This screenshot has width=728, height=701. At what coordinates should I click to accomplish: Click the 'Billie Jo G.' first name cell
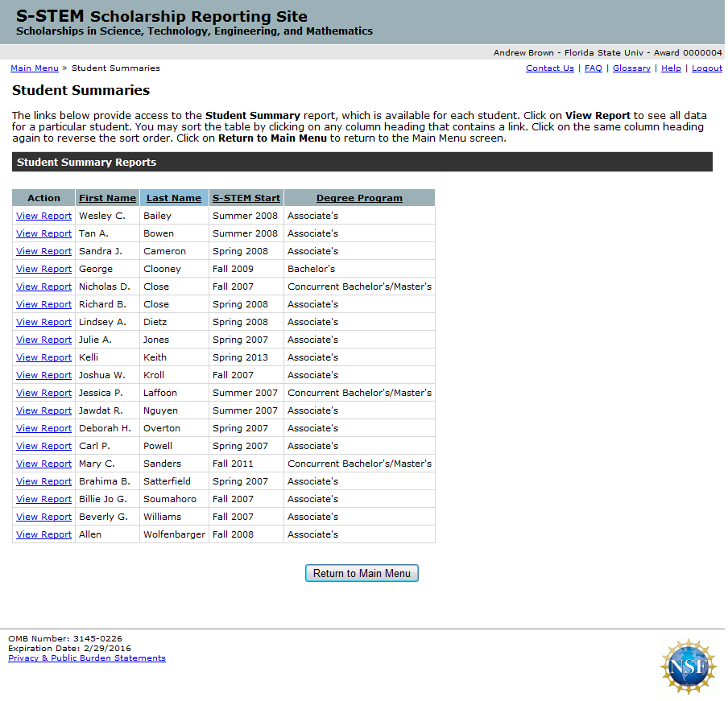[107, 499]
